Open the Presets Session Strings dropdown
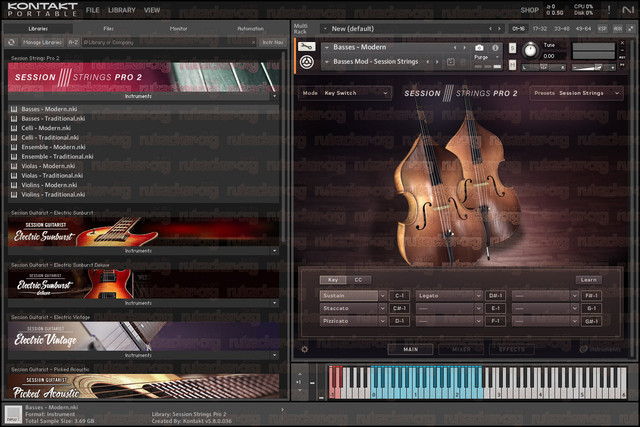 (576, 93)
